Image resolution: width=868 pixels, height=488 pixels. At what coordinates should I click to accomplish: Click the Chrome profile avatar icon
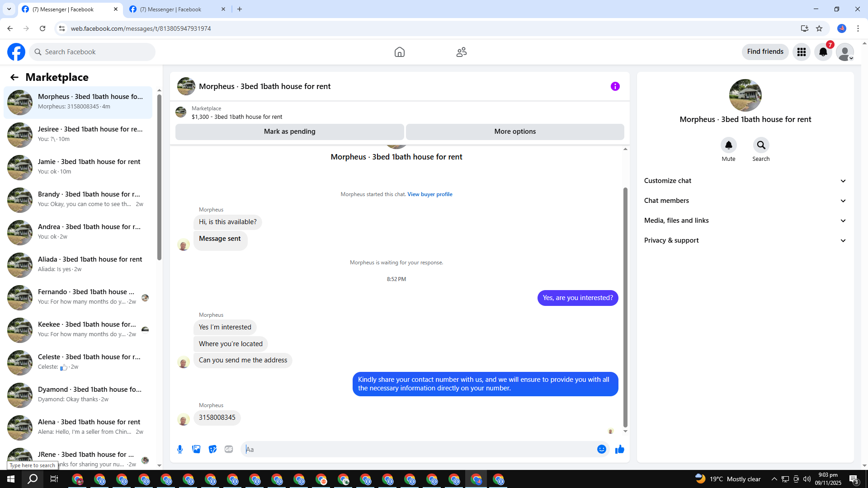tap(842, 28)
